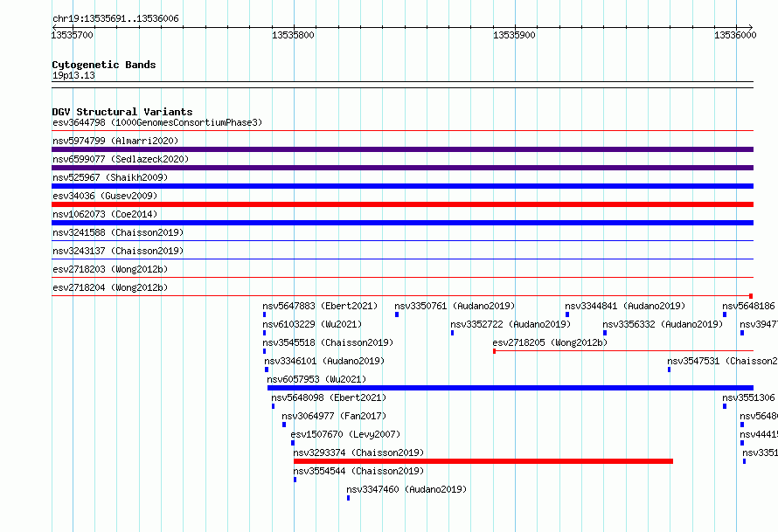The width and height of the screenshot is (778, 532).
Task: Open the nsv3243137 (Chaisson2019) label
Action: point(118,251)
